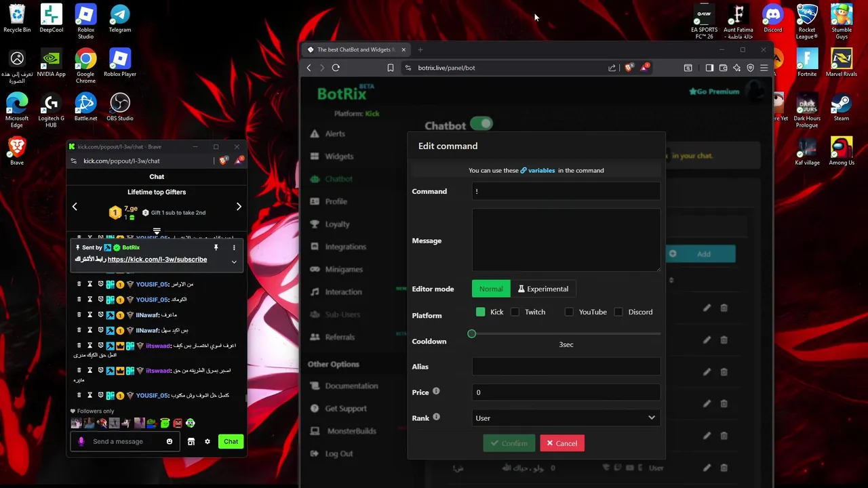Select the Among Us desktop icon
This screenshot has width=868, height=488.
tap(842, 151)
